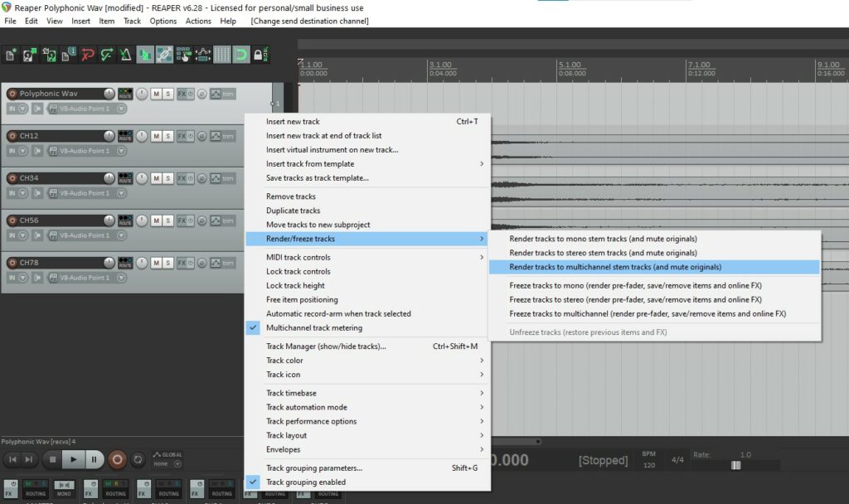The width and height of the screenshot is (849, 504).
Task: Select Duplicate tracks menu item
Action: coord(367,211)
